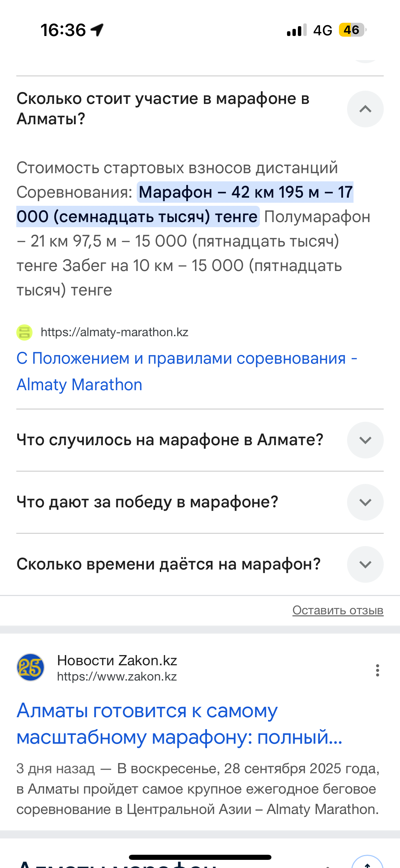Click 'Оставить отзыв' feedback link

[338, 610]
